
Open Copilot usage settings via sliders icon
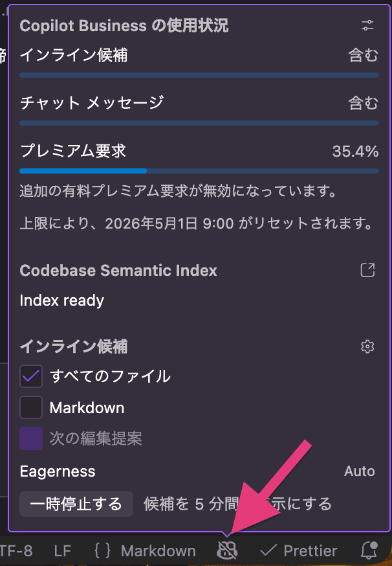point(367,26)
